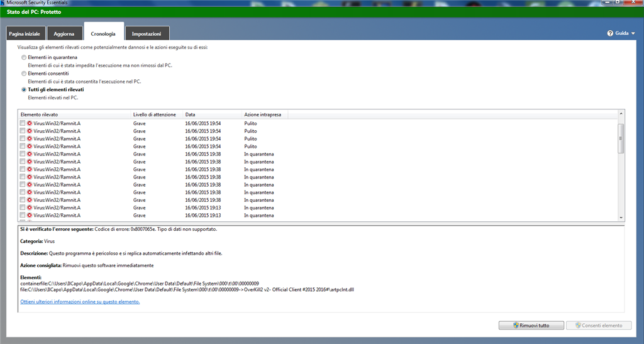The width and height of the screenshot is (644, 344).
Task: Open the Impostazioni tab
Action: [147, 34]
